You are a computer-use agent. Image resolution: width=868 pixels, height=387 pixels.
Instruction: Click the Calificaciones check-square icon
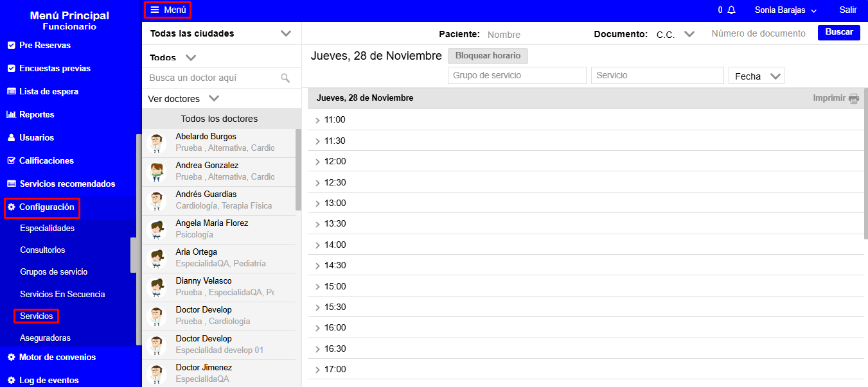[x=11, y=161]
